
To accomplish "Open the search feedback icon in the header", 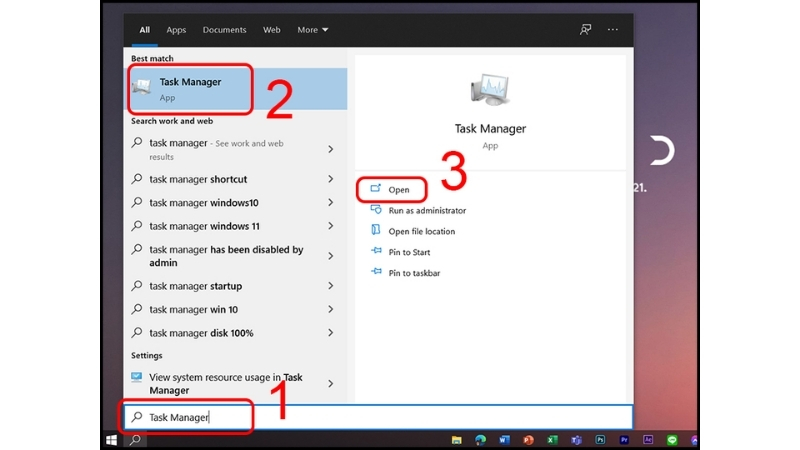I will tap(585, 30).
